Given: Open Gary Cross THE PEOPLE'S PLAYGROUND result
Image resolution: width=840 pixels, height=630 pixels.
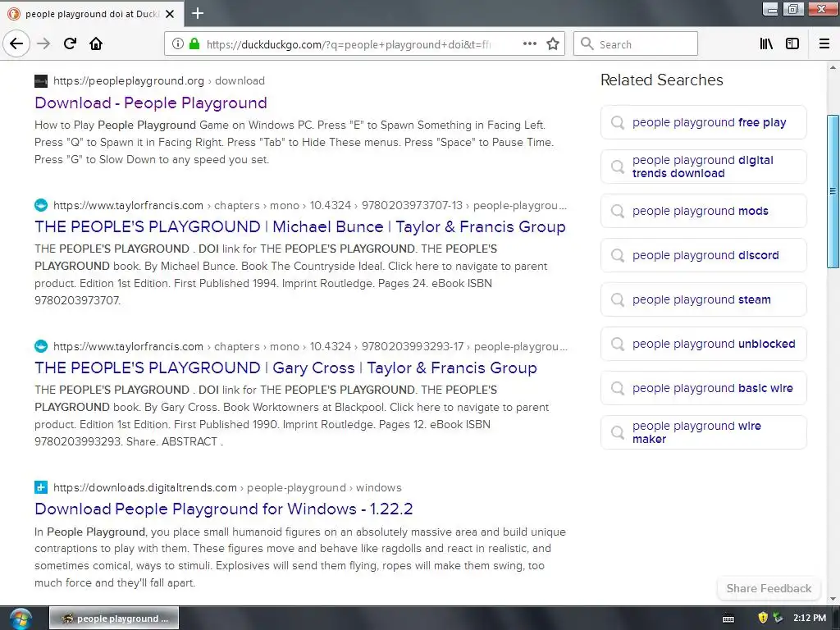Looking at the screenshot, I should tap(285, 367).
